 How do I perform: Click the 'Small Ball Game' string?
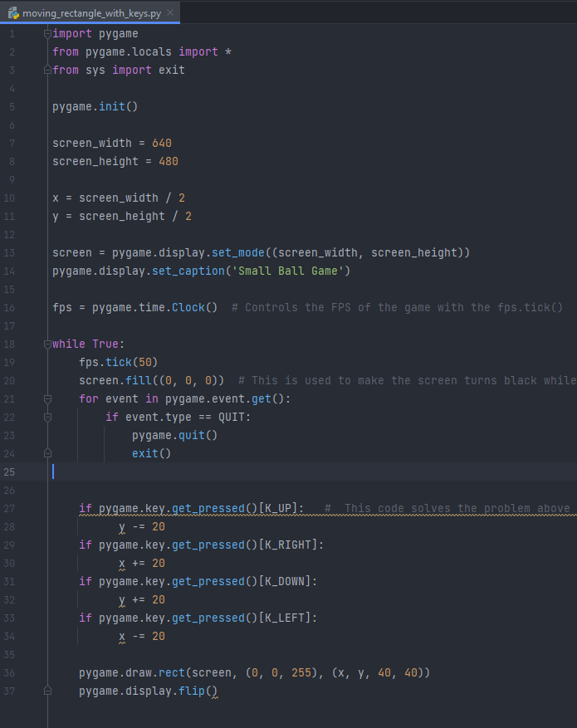(x=288, y=271)
